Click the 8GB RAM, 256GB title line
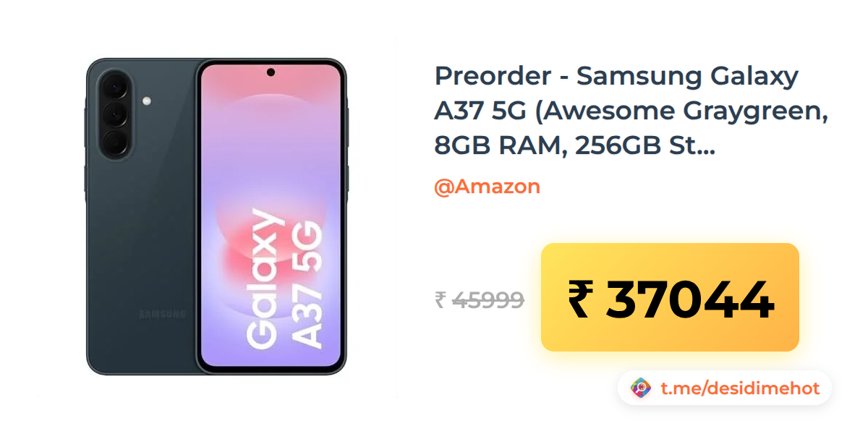The image size is (868, 434). tap(575, 147)
